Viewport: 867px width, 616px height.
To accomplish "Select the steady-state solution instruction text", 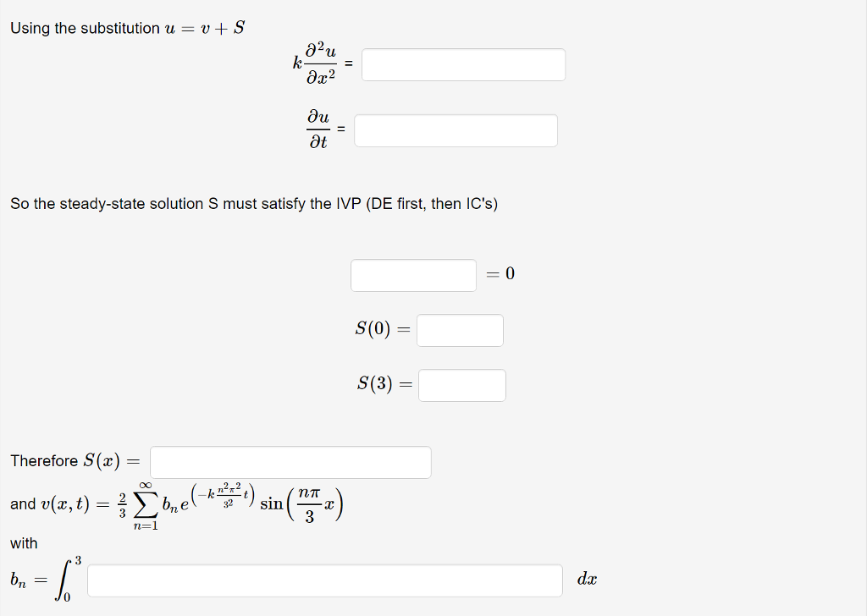I will coord(254,203).
